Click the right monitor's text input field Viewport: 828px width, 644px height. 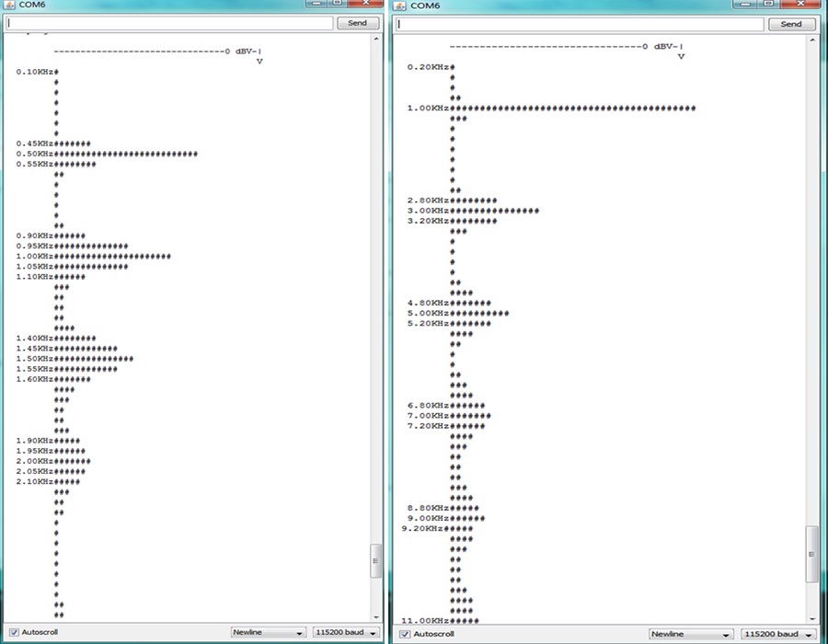point(580,24)
